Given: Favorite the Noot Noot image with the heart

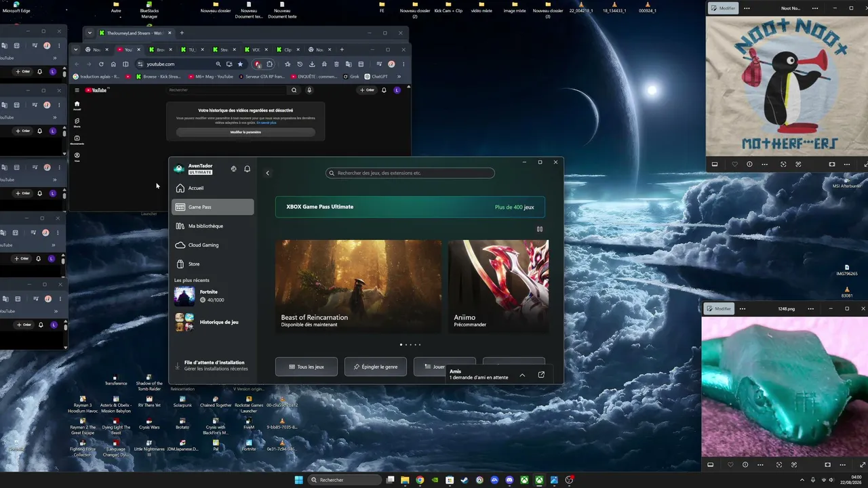Looking at the screenshot, I should (x=734, y=164).
